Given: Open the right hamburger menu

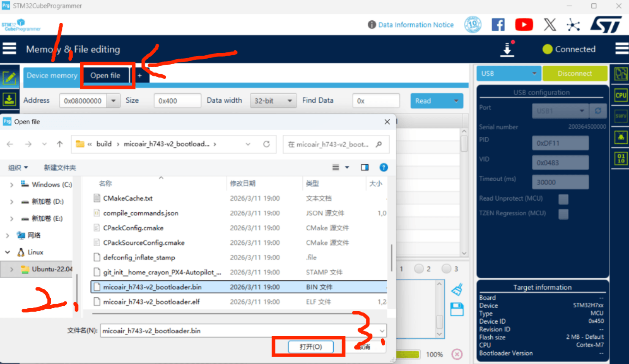Looking at the screenshot, I should [x=621, y=49].
